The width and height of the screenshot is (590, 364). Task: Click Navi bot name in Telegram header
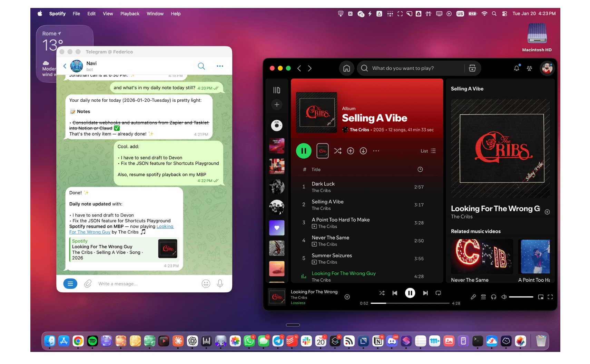[x=91, y=63]
